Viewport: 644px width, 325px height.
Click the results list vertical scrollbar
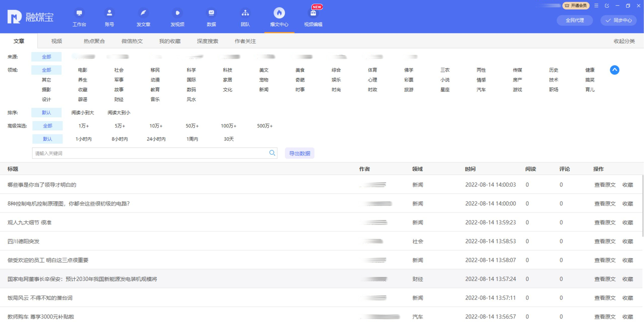[x=643, y=206]
